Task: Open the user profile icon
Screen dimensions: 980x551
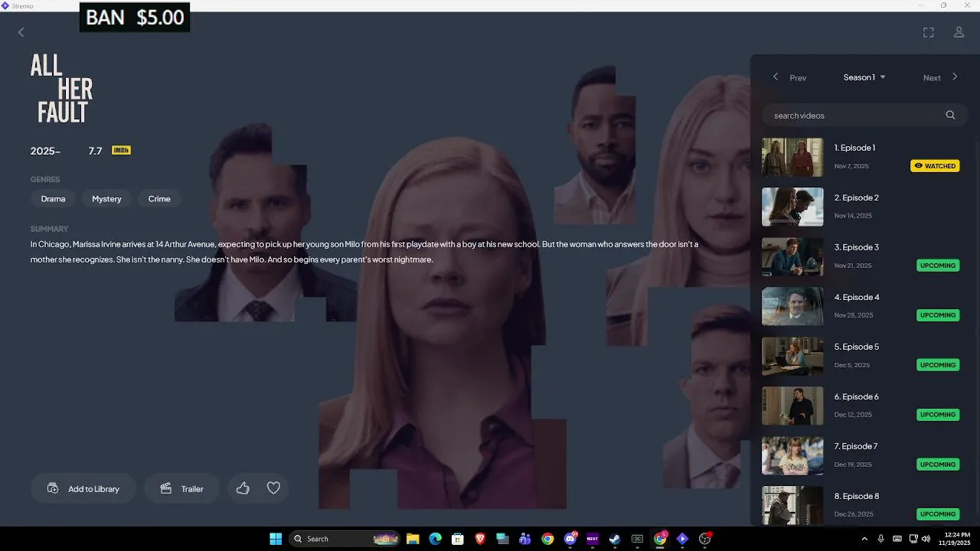Action: (x=959, y=32)
